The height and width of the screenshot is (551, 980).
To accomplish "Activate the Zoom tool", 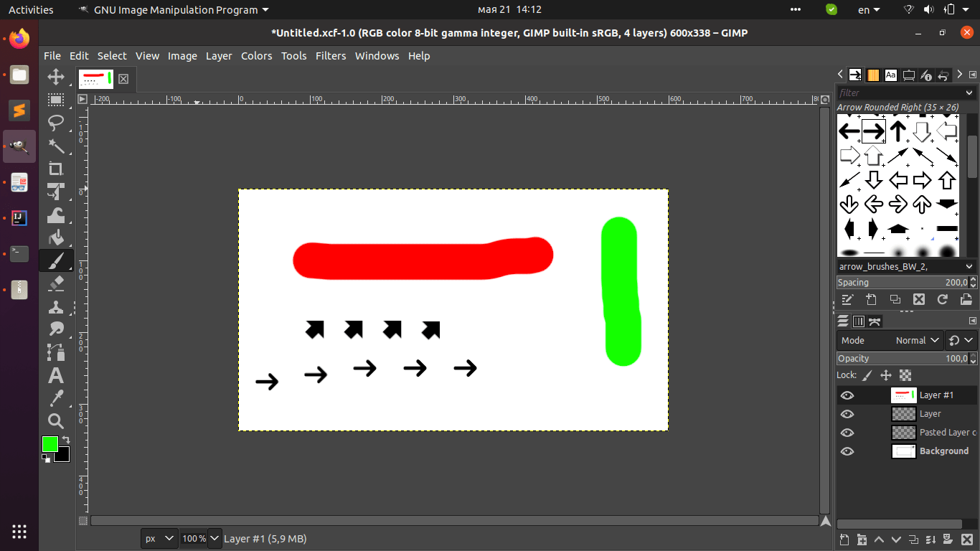I will (56, 421).
